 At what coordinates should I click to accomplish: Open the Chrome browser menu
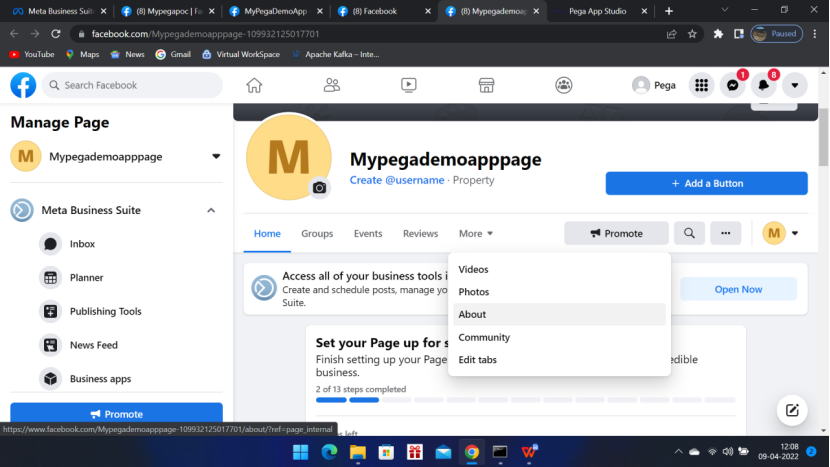tap(815, 34)
